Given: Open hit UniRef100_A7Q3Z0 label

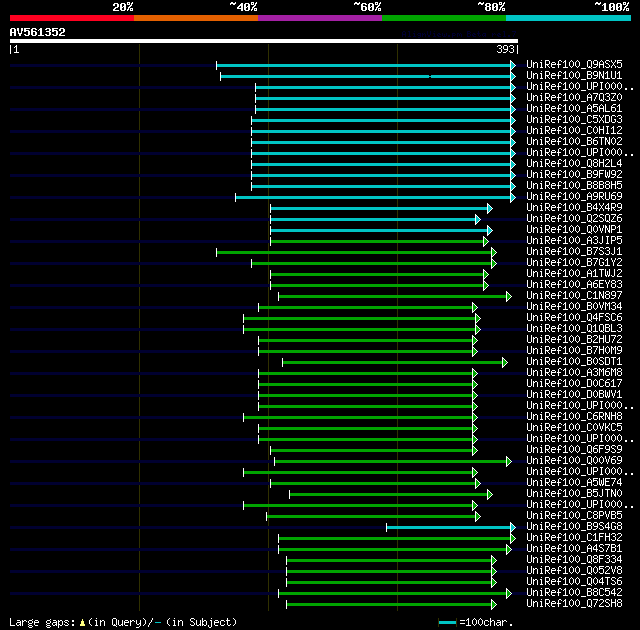Looking at the screenshot, I should [x=574, y=98].
